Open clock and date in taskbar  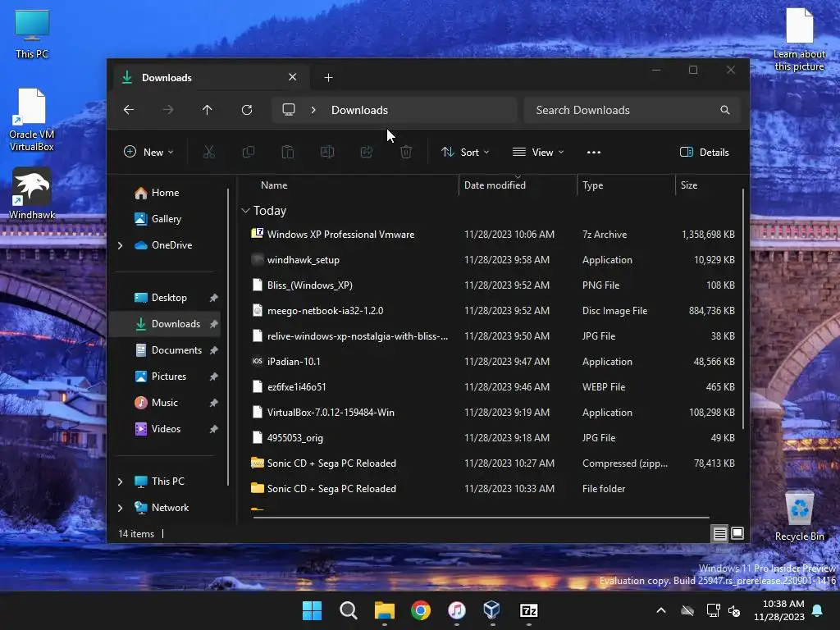(x=779, y=610)
